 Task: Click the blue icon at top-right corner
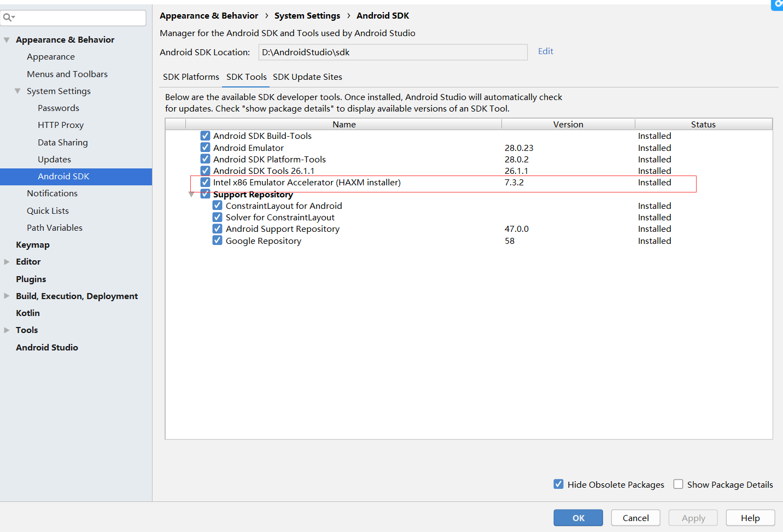pyautogui.click(x=777, y=4)
